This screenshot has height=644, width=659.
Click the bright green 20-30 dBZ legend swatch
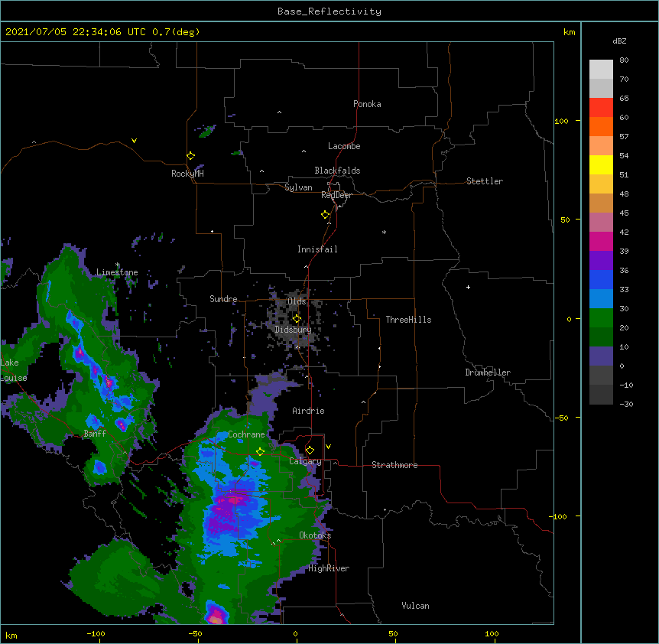(x=601, y=318)
